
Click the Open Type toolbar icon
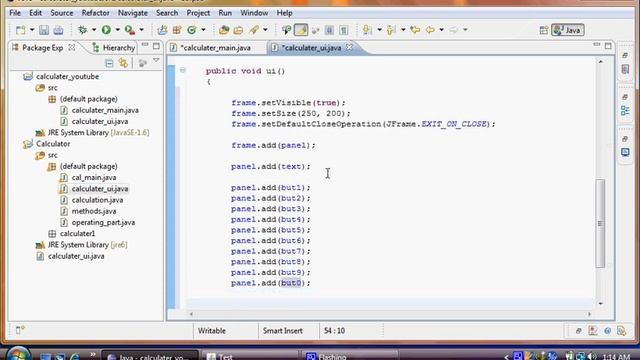click(x=224, y=30)
